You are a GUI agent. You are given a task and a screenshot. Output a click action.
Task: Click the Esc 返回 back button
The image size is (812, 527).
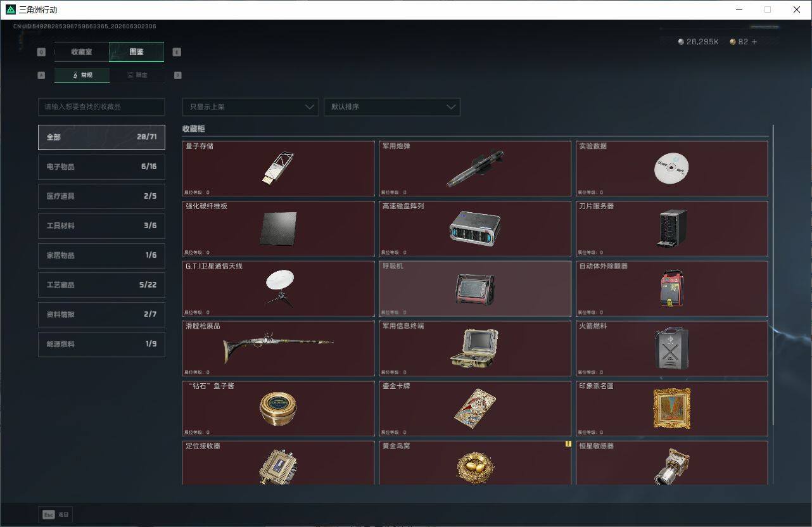tap(56, 515)
